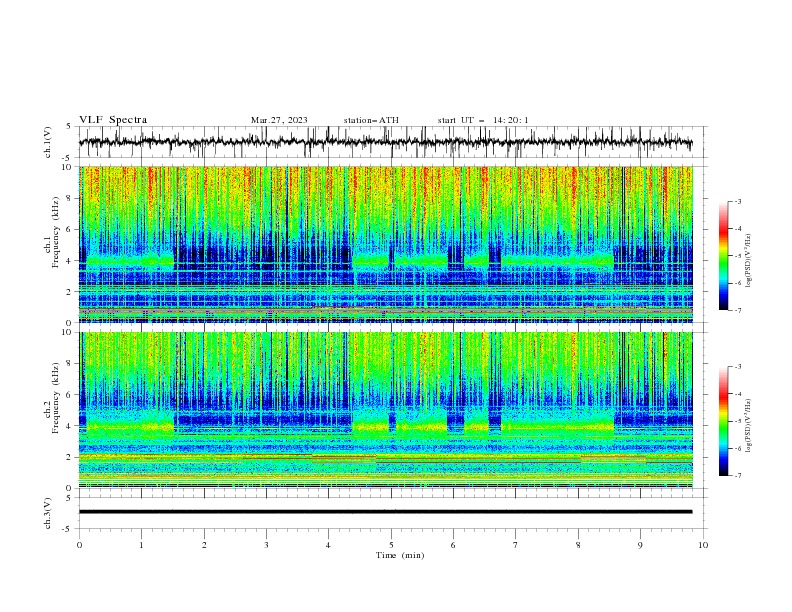Click the ch.2 spectrogram panel
This screenshot has height=612, width=792.
(x=386, y=410)
